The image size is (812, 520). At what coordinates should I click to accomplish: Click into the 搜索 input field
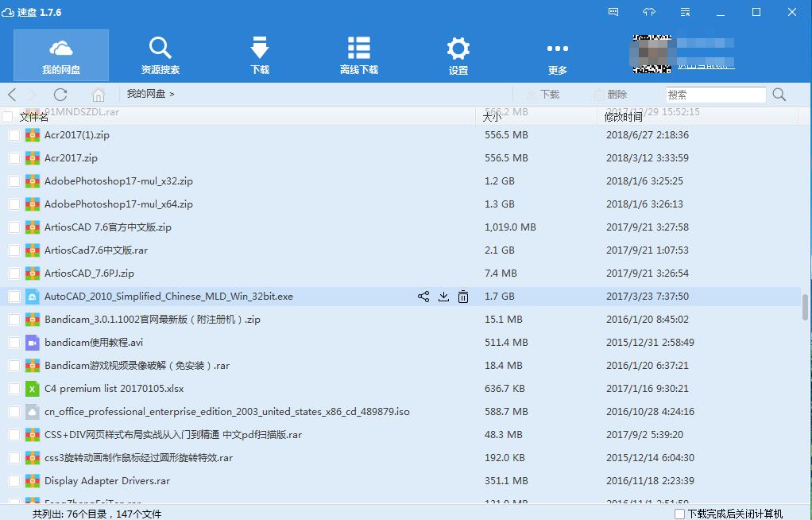click(714, 95)
